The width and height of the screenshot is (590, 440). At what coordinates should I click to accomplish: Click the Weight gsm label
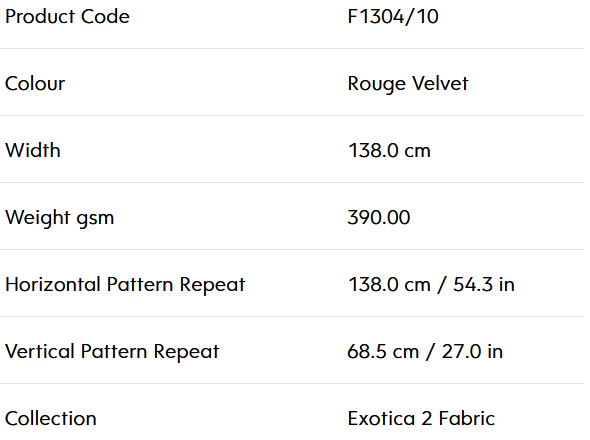(59, 218)
